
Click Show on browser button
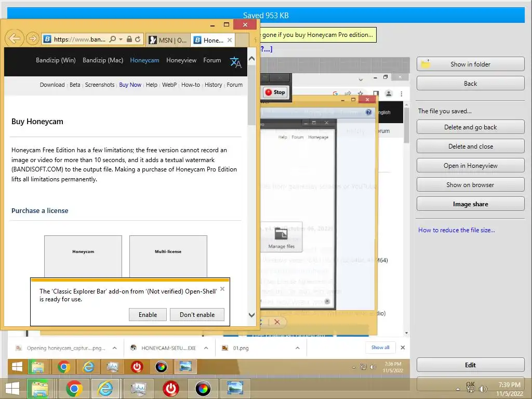[x=471, y=185]
